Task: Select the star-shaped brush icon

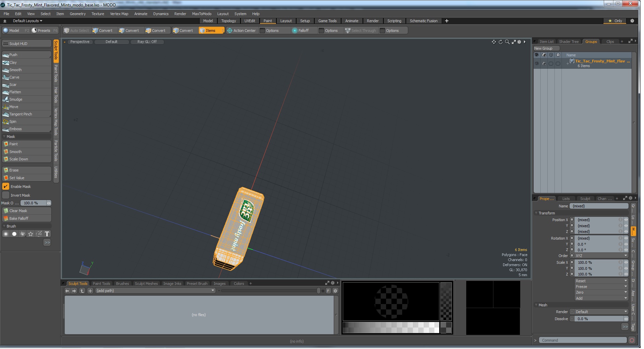Action: 31,234
